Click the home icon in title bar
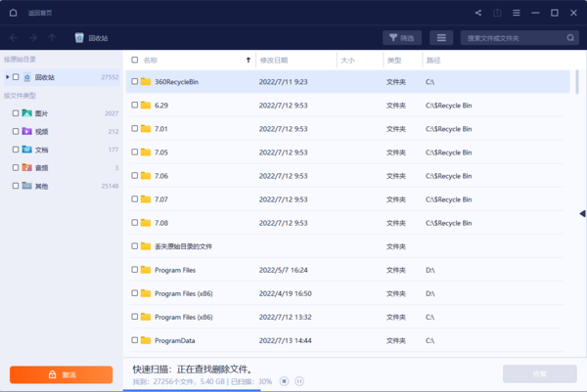This screenshot has height=392, width=587. (x=13, y=13)
